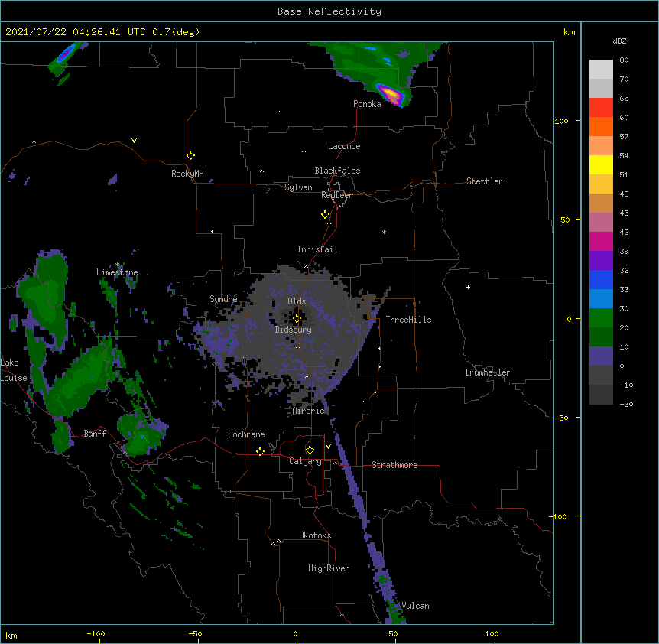Click the yellow diamond marker east of Cochrane
The width and height of the screenshot is (659, 644).
(260, 451)
